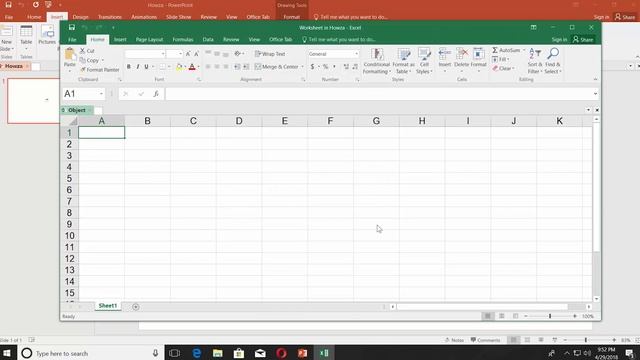This screenshot has width=640, height=360.
Task: Toggle Wrap Text
Action: [x=270, y=54]
